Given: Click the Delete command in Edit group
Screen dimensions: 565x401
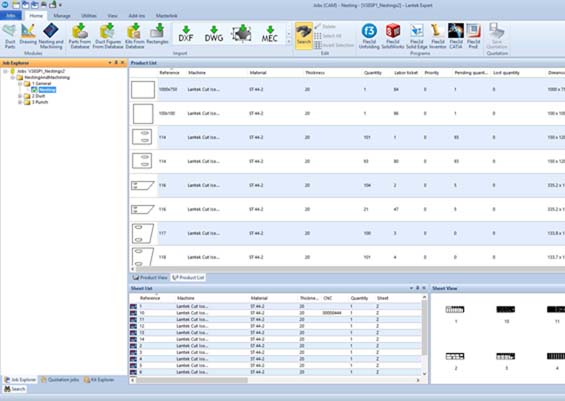Looking at the screenshot, I should tap(325, 26).
